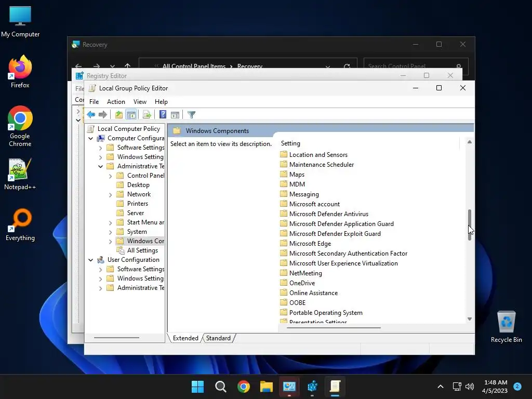Screen dimensions: 532x399
Task: Select the Maintenance Scheduler folder
Action: click(x=322, y=165)
